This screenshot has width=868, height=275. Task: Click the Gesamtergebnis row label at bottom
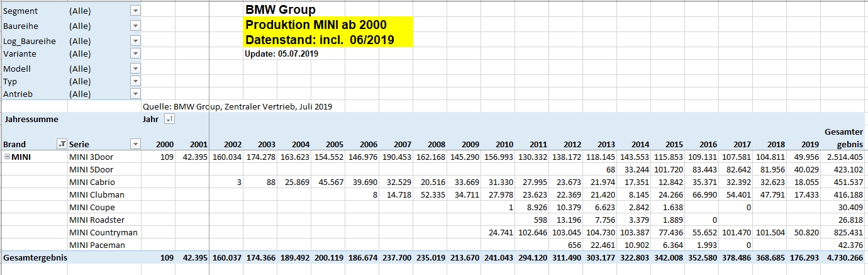tap(35, 257)
